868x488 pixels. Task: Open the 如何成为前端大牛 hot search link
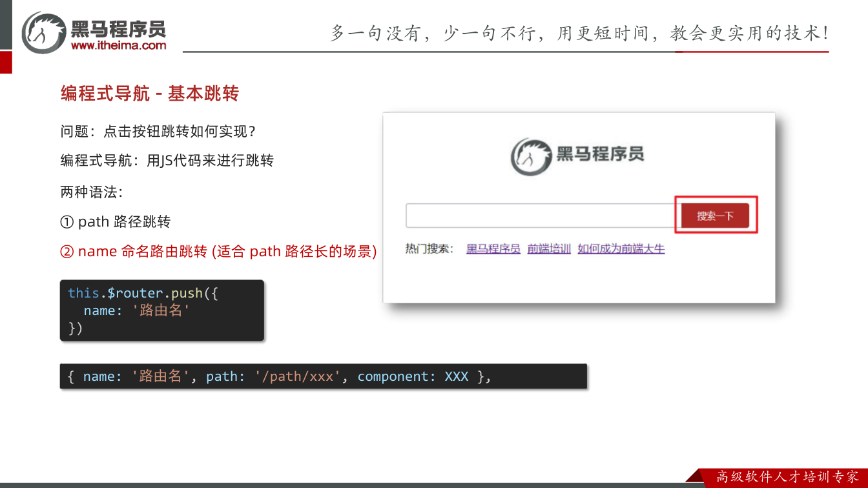621,249
